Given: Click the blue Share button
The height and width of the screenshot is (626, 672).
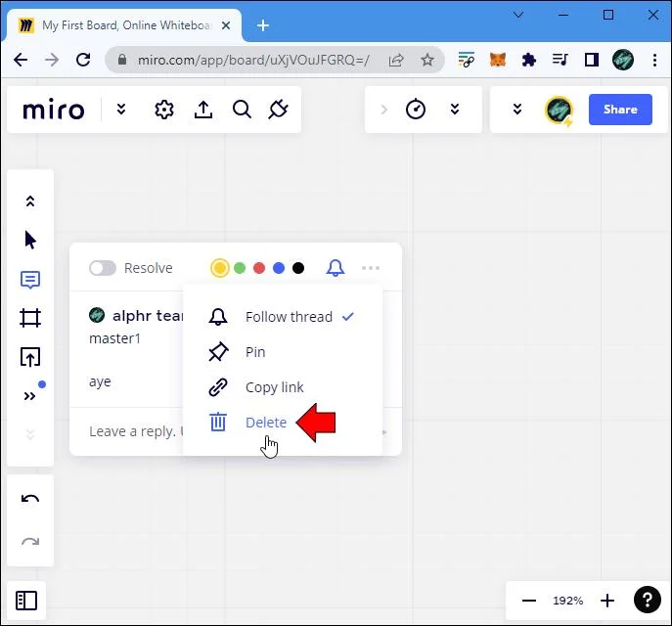Looking at the screenshot, I should coord(620,110).
